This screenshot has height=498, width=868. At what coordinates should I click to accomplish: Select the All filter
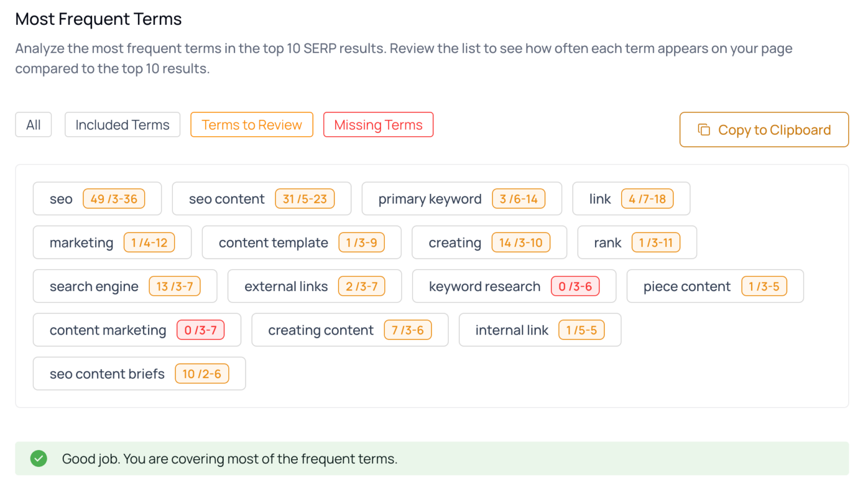click(33, 124)
